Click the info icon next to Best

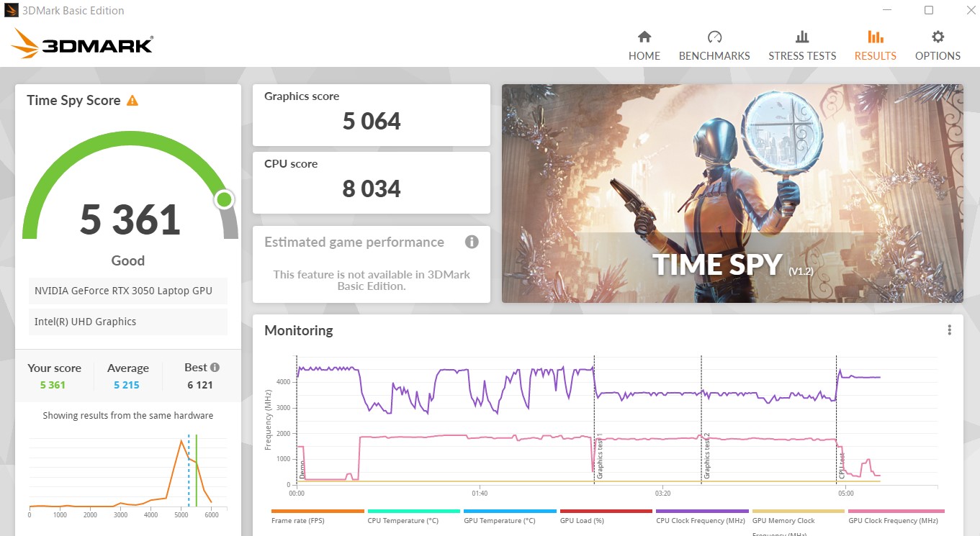point(215,368)
